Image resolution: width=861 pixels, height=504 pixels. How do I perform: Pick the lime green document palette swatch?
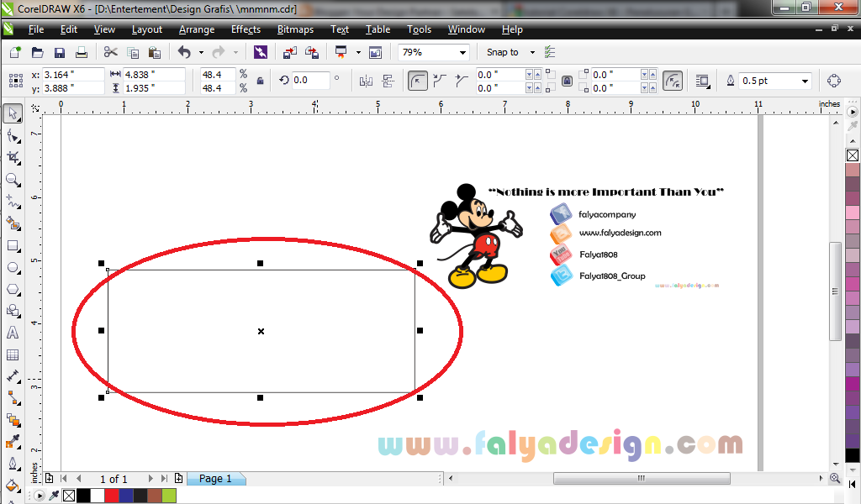point(169,496)
